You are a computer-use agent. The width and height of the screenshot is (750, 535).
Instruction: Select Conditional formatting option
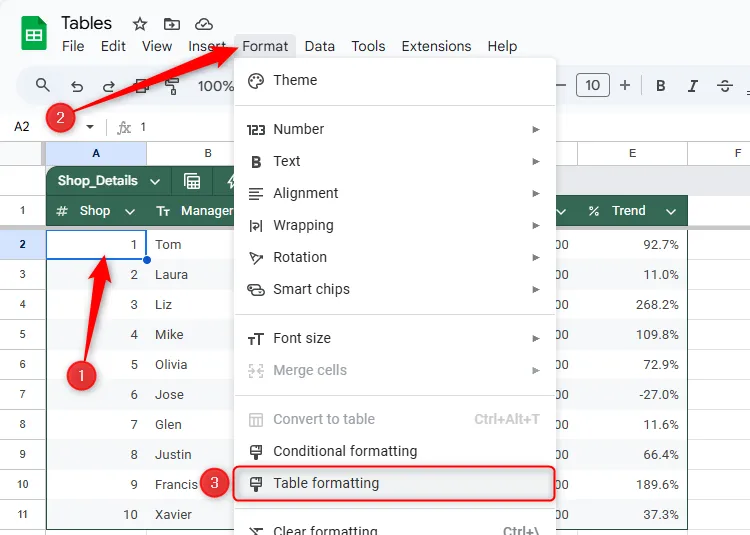coord(345,451)
